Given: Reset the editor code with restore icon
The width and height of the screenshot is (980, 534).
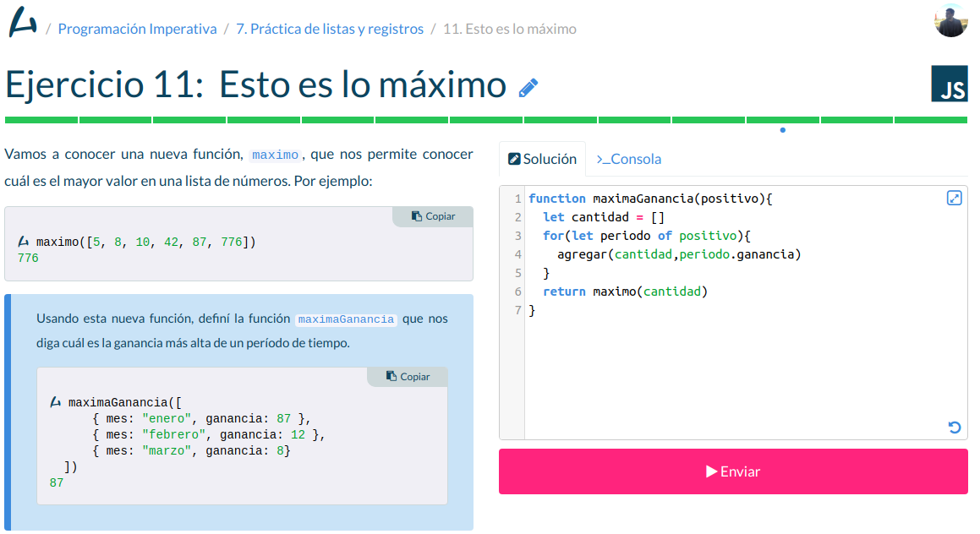Looking at the screenshot, I should point(955,428).
